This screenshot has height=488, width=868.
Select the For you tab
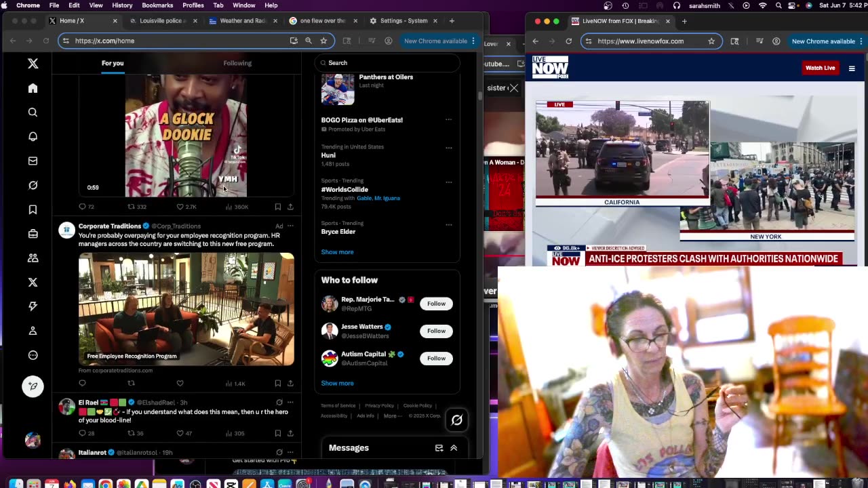[x=113, y=63]
